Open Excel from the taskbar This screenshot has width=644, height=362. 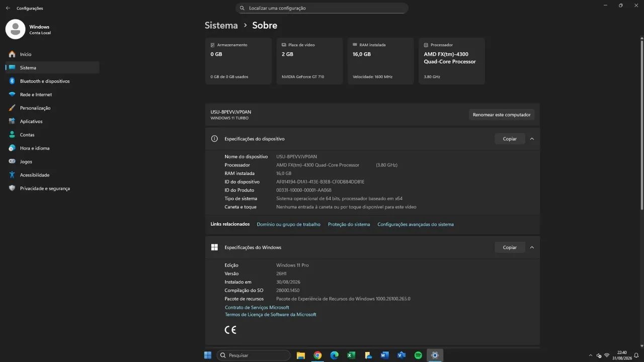351,355
